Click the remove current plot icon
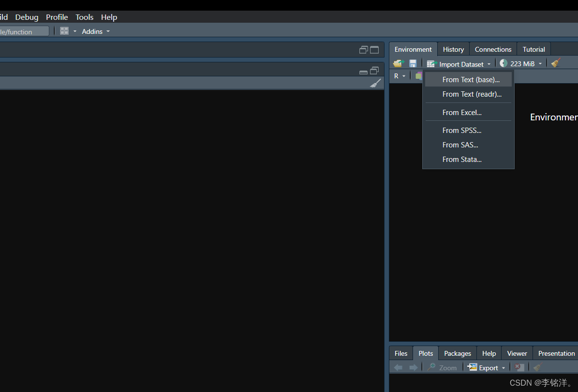This screenshot has height=392, width=578. click(519, 367)
